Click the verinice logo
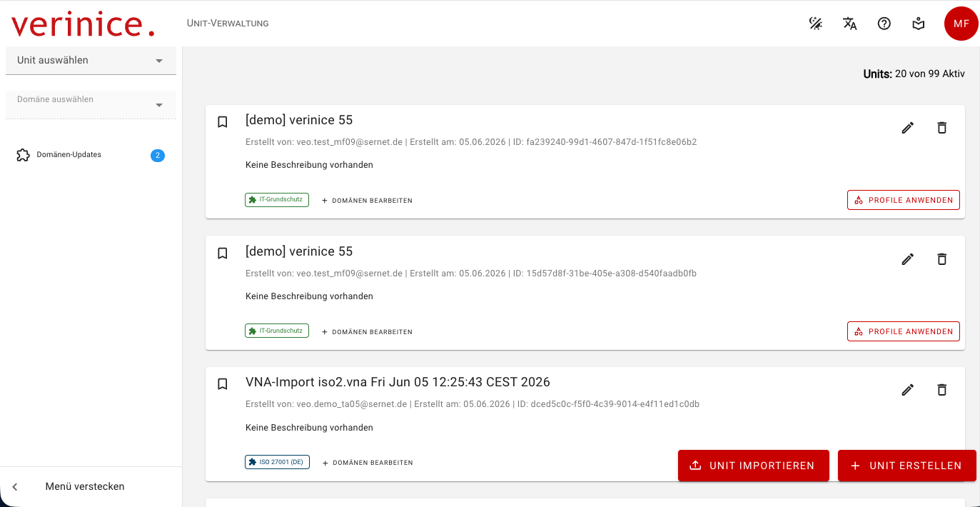This screenshot has height=507, width=980. click(83, 24)
